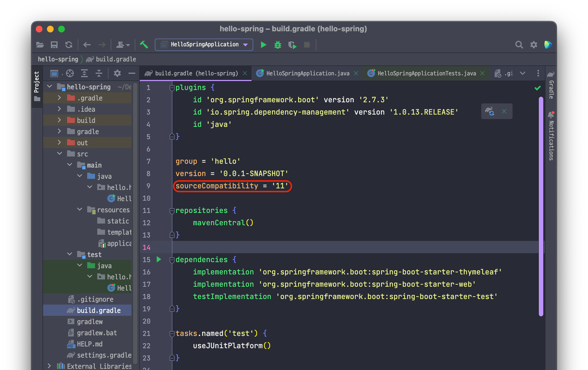
Task: Start debugging with the bug icon
Action: click(x=278, y=45)
